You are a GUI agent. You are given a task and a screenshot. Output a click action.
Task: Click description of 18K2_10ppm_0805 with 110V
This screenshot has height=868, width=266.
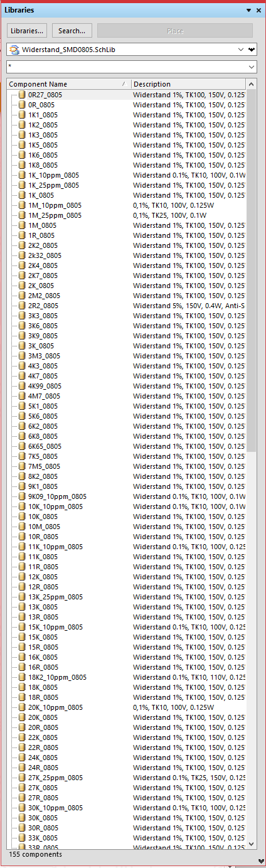click(189, 677)
